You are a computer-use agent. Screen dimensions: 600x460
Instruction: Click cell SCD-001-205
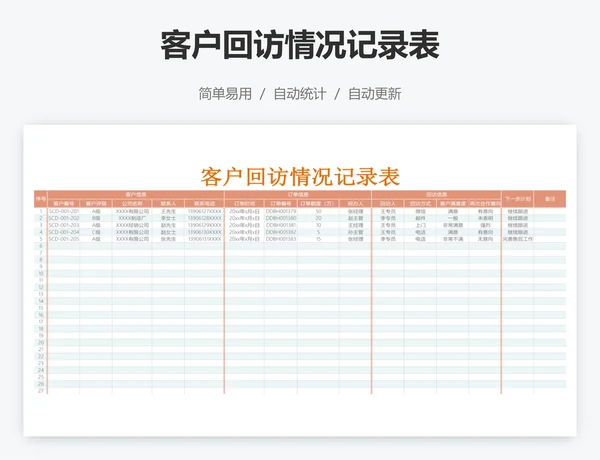coord(64,239)
